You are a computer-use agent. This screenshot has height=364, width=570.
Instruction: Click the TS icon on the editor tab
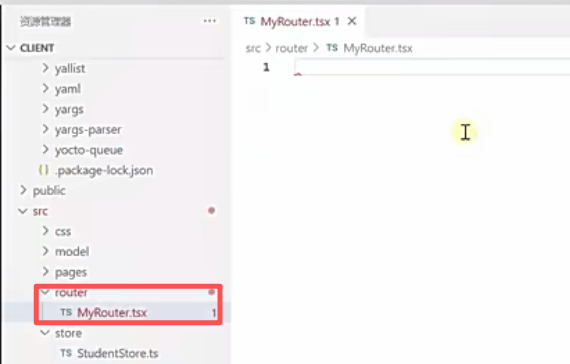(x=249, y=21)
